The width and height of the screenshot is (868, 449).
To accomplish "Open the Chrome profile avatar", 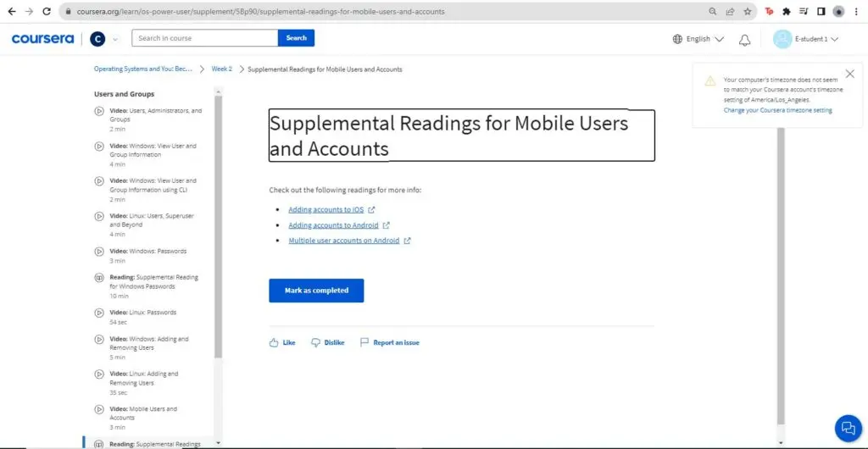I will pyautogui.click(x=838, y=11).
